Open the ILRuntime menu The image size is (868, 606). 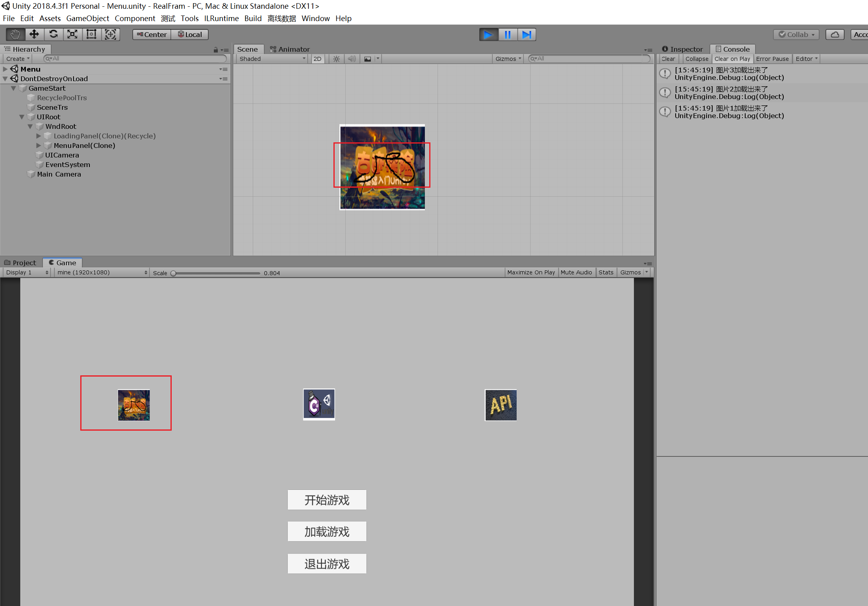[221, 18]
